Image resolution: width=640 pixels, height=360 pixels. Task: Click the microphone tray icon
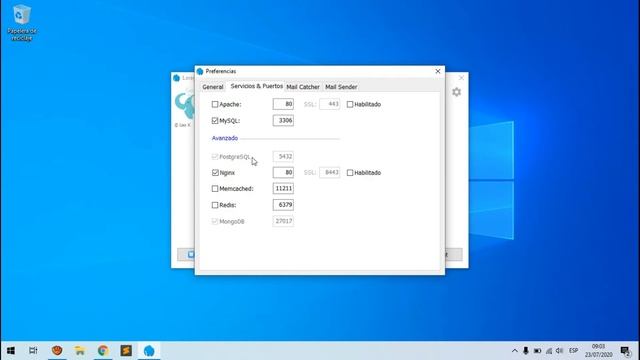point(526,351)
